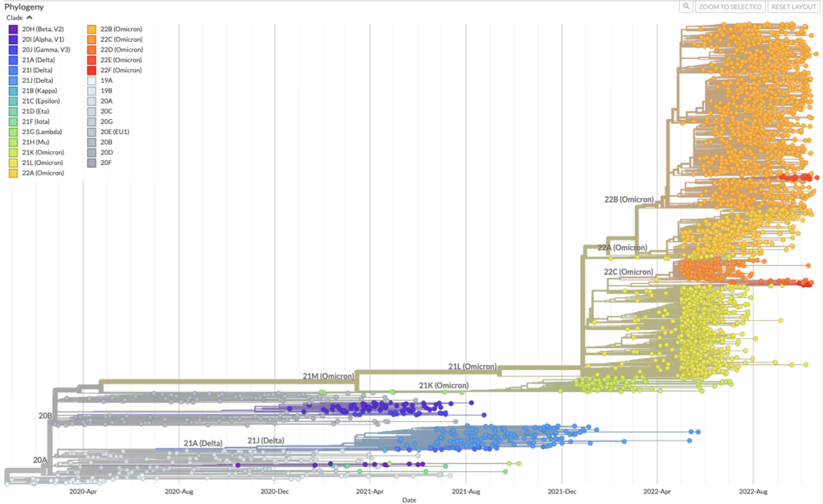Click the 20H (Beta, V2) color swatch

(11, 28)
